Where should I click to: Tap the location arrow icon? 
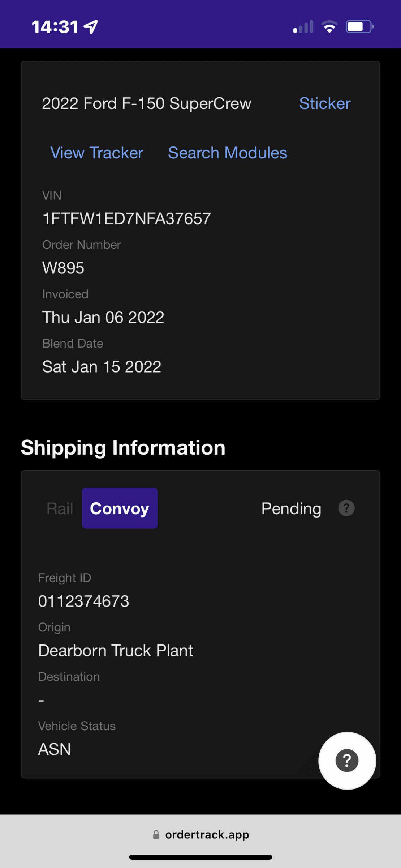(91, 27)
